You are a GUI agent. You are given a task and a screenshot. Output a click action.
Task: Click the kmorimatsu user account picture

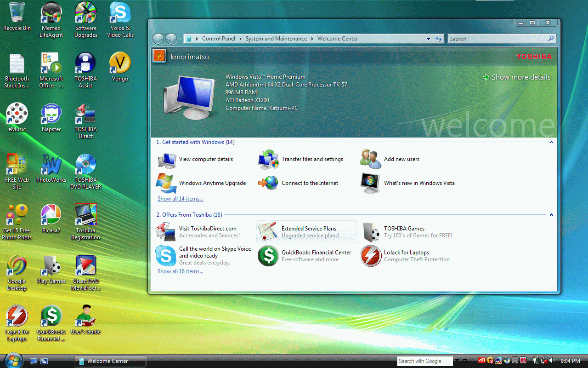coord(159,56)
